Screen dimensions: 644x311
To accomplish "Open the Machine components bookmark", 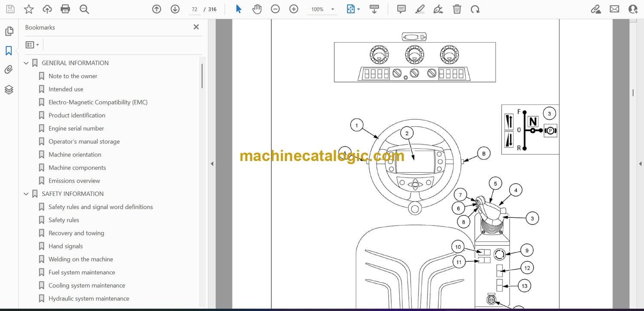I will 77,168.
